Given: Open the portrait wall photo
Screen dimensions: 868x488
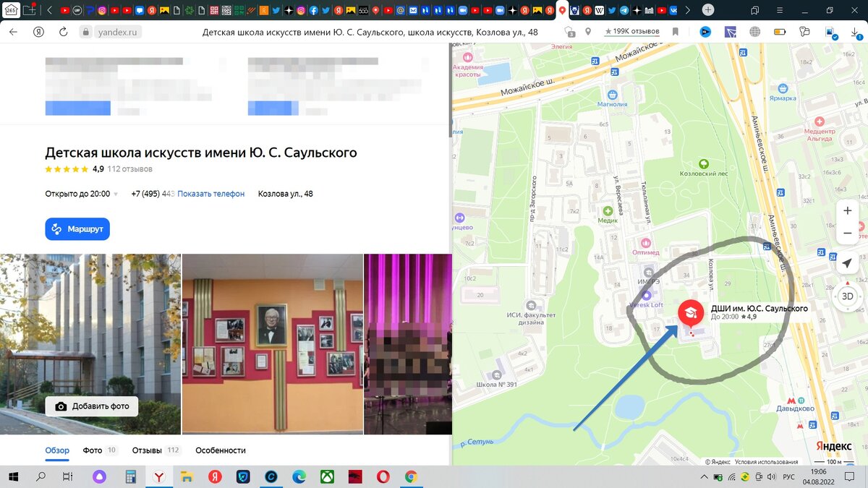Looking at the screenshot, I should pos(273,344).
